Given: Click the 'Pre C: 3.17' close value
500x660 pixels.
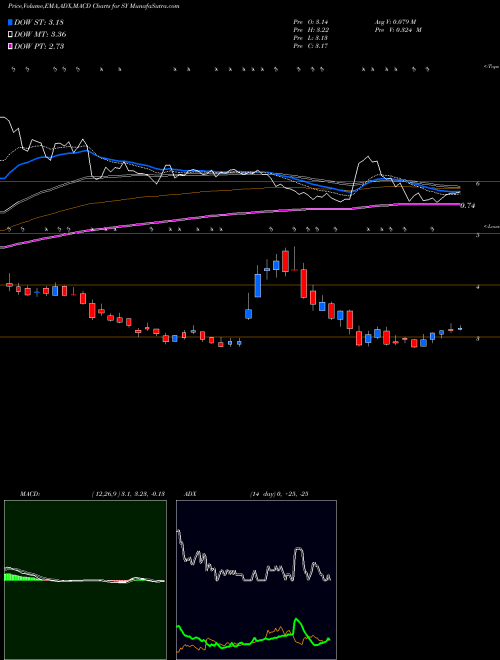Looking at the screenshot, I should [311, 46].
